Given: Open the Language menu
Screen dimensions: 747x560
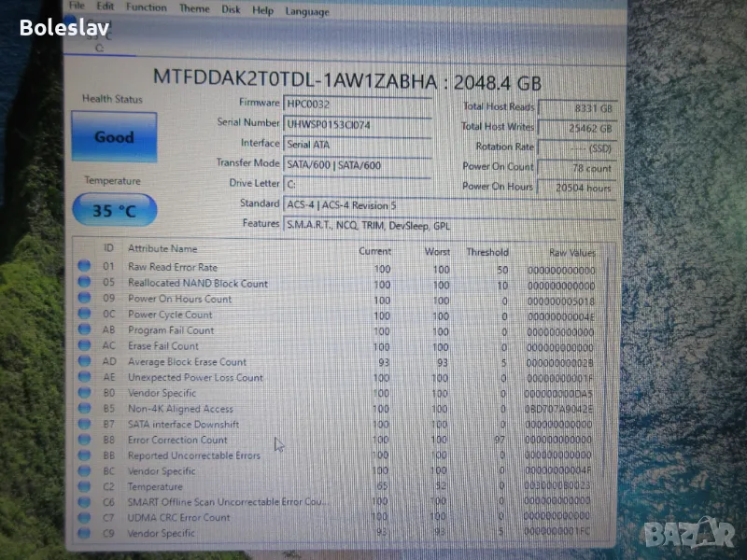Looking at the screenshot, I should (x=306, y=11).
